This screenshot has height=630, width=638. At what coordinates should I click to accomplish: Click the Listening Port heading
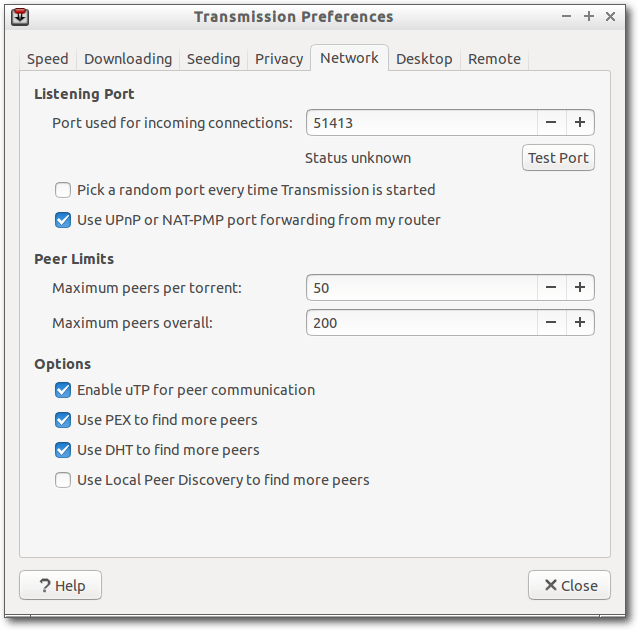(x=84, y=94)
